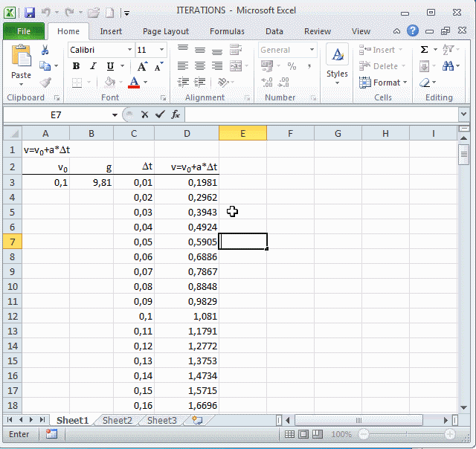Viewport: 476px width, 449px height.
Task: Toggle Bold formatting
Action: tap(76, 66)
